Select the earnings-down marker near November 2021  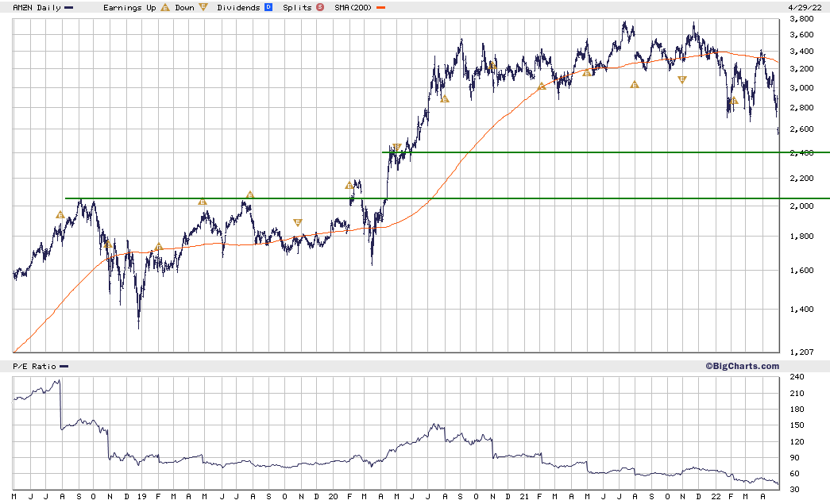tap(681, 80)
